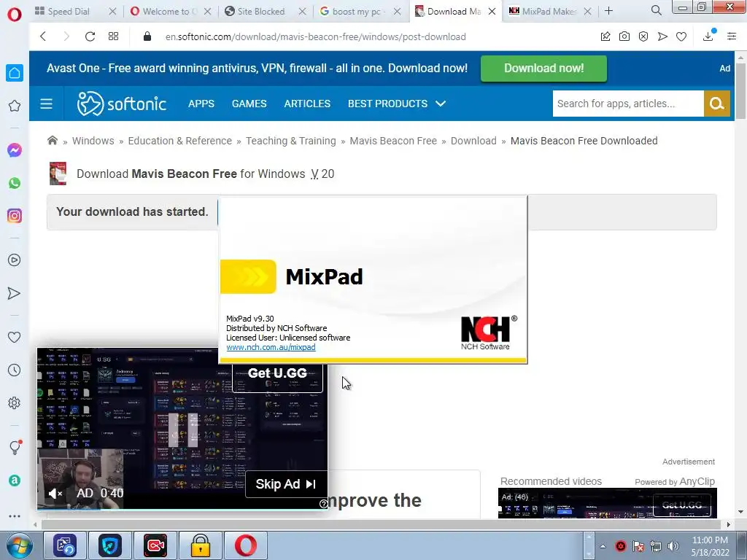
Task: Switch to the Site Blocked tab
Action: pyautogui.click(x=260, y=12)
